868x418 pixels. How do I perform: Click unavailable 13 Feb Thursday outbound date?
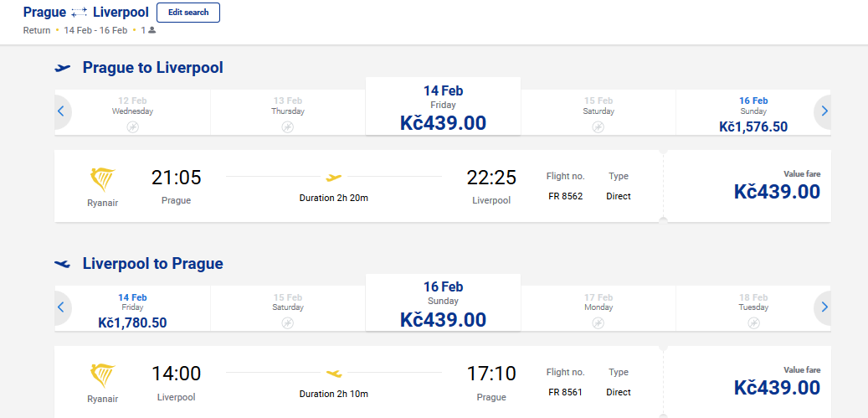click(288, 113)
